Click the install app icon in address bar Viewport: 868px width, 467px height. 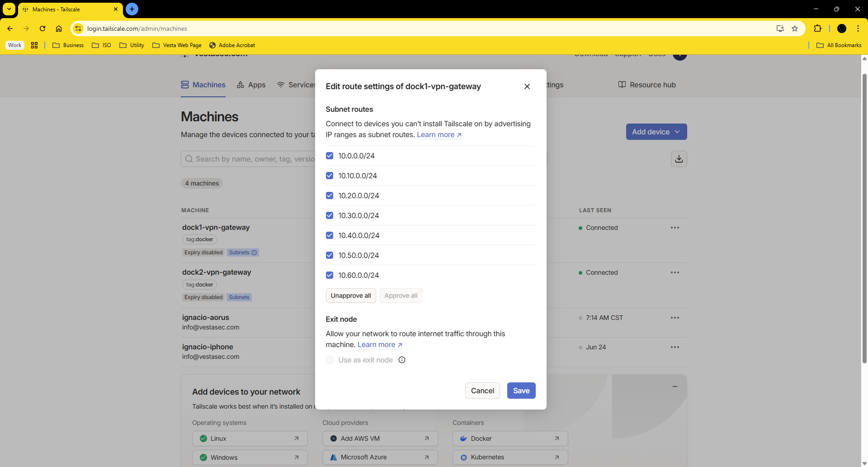click(x=780, y=29)
